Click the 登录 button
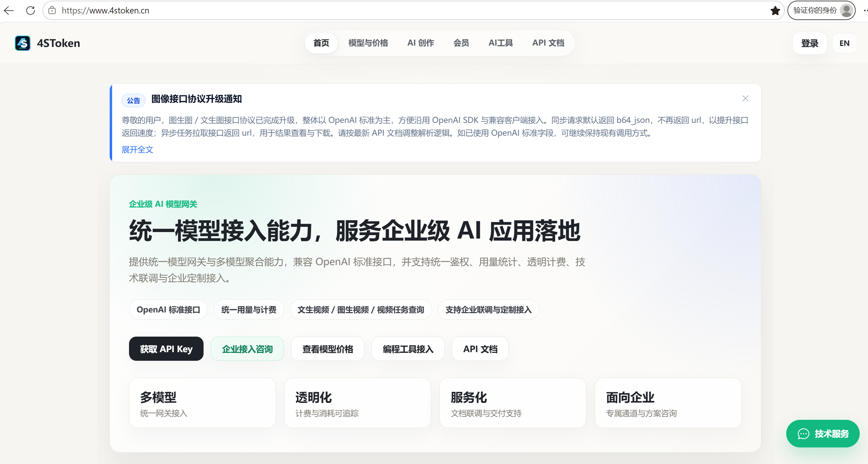The image size is (868, 464). tap(810, 43)
